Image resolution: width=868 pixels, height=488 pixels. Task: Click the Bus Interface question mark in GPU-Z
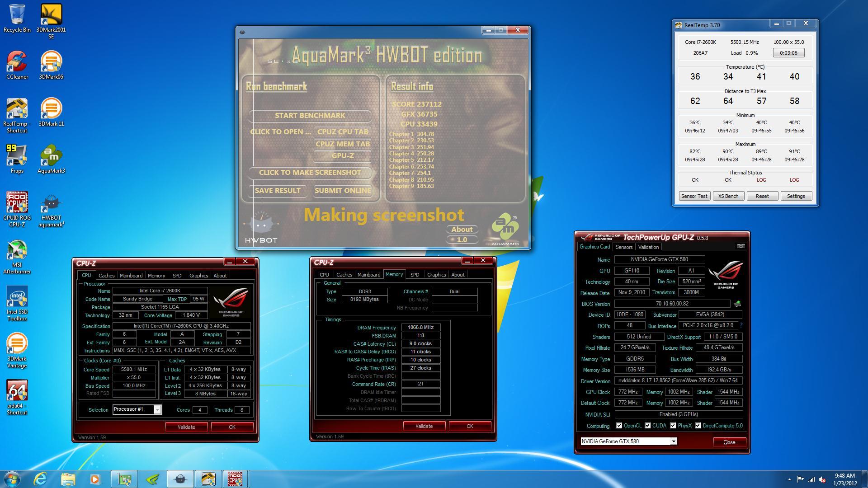pyautogui.click(x=741, y=325)
